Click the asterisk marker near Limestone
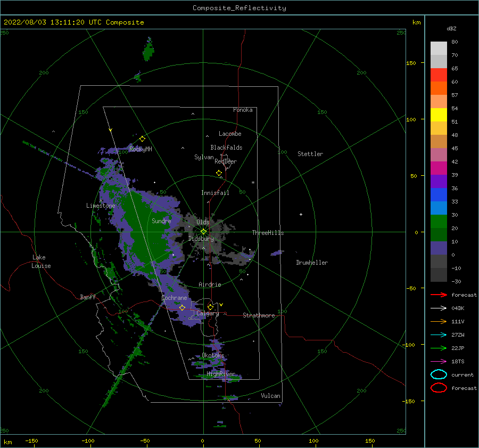The width and height of the screenshot is (479, 448). pos(101,201)
